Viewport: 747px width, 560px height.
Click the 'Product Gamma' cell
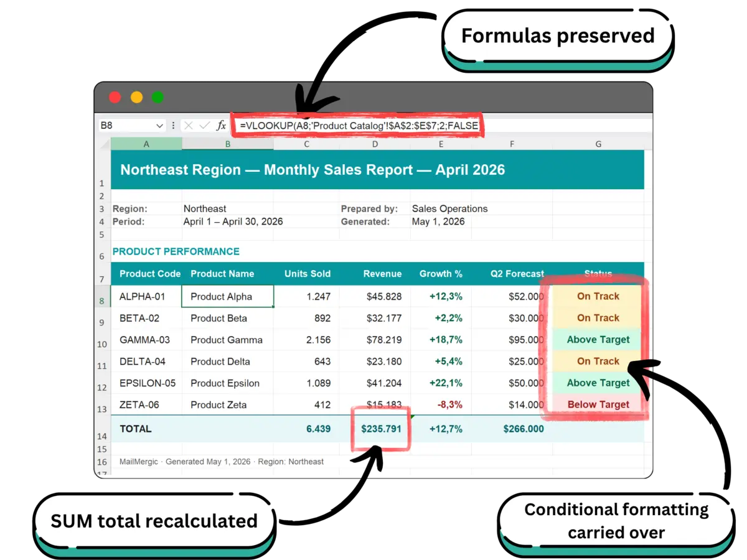[228, 340]
